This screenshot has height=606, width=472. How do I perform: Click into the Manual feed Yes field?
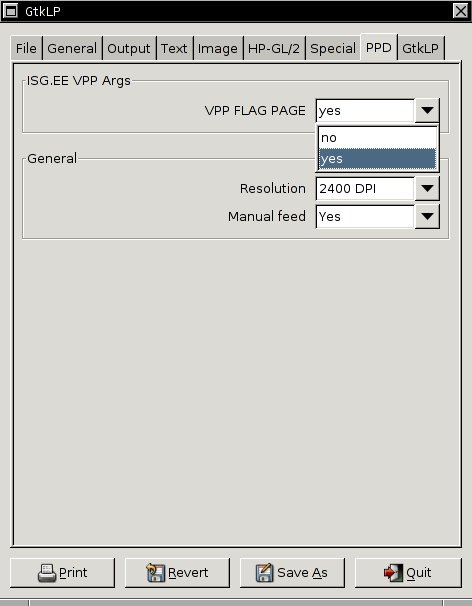(365, 216)
